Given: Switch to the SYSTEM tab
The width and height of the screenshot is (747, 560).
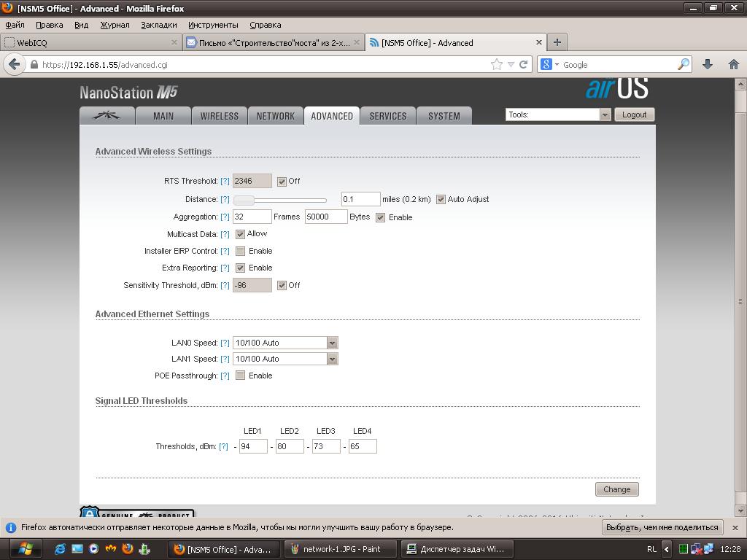Looking at the screenshot, I should point(444,116).
